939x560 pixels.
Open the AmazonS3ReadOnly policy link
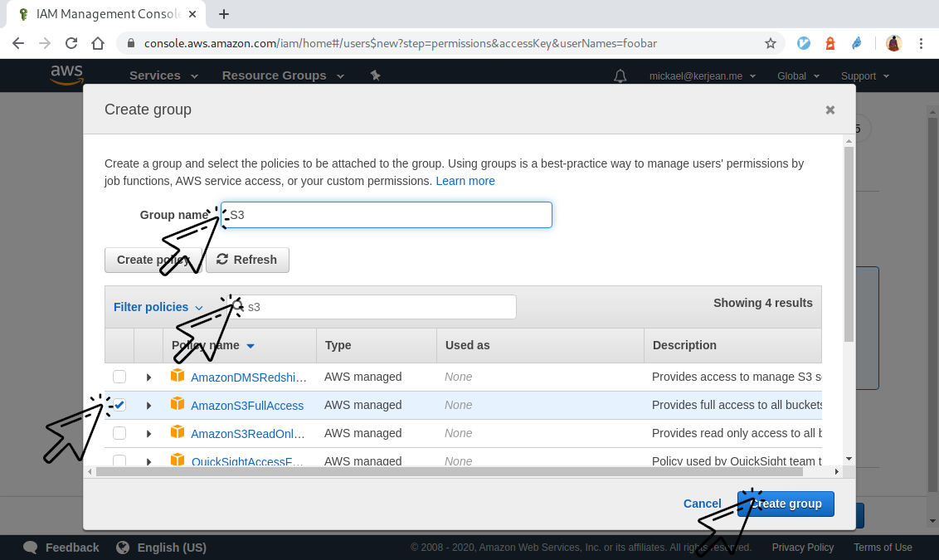247,434
